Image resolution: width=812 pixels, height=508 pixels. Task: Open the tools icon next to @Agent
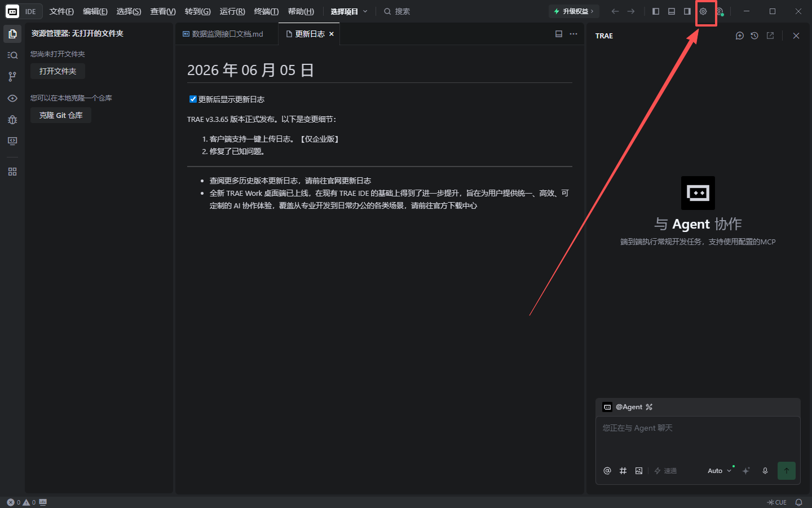click(x=649, y=407)
